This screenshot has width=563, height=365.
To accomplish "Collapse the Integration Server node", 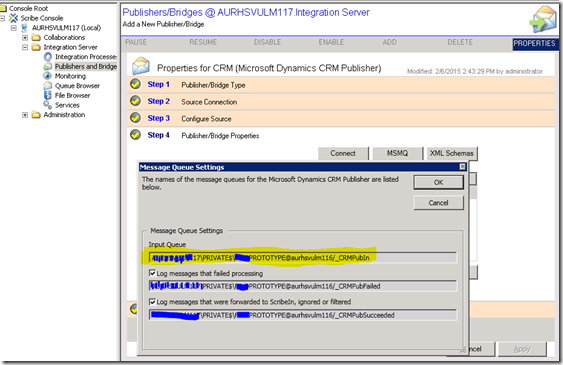I will pyautogui.click(x=25, y=47).
